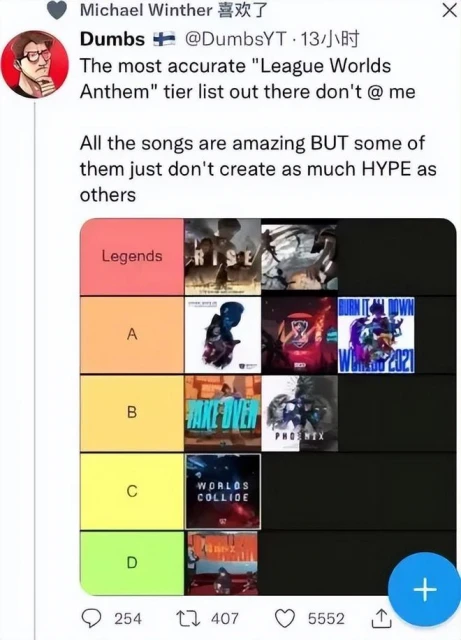461x640 pixels.
Task: Retweet the post using the arrows icon
Action: point(186,618)
